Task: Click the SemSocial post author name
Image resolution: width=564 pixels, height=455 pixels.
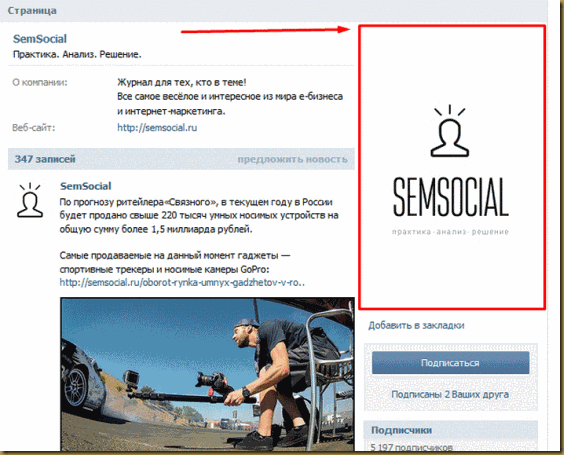Action: click(86, 186)
